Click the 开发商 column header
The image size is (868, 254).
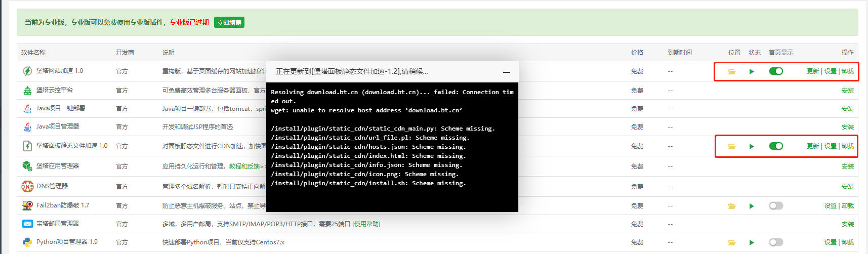pyautogui.click(x=125, y=53)
